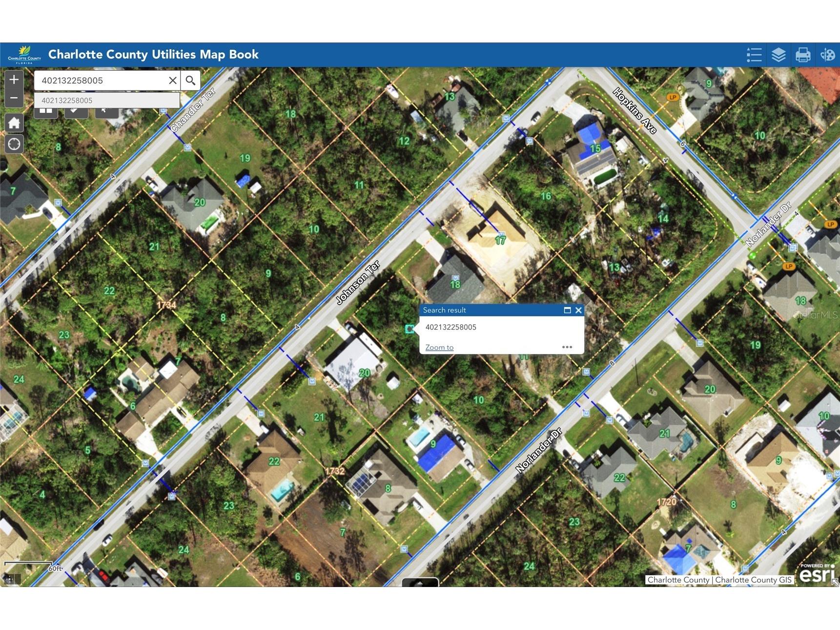Zoom out with the minus button

[14, 98]
